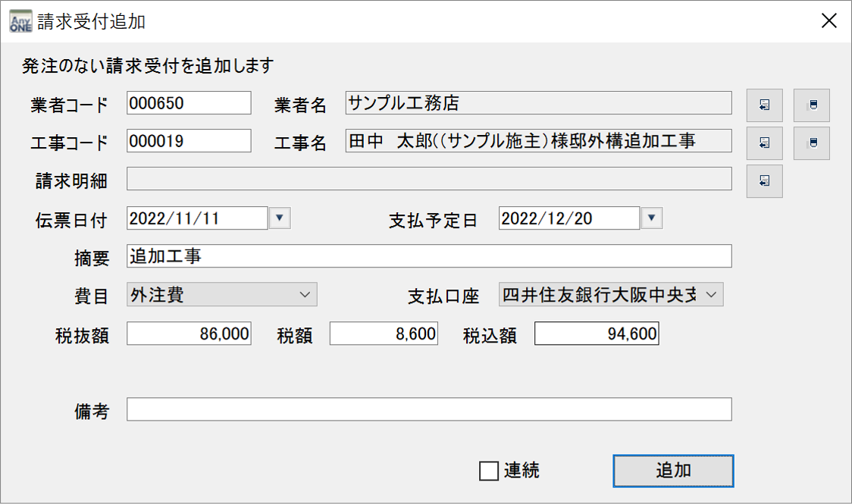Screen dimensions: 852x504
Task: Click the 税額 field showing 8,600
Action: (x=383, y=333)
